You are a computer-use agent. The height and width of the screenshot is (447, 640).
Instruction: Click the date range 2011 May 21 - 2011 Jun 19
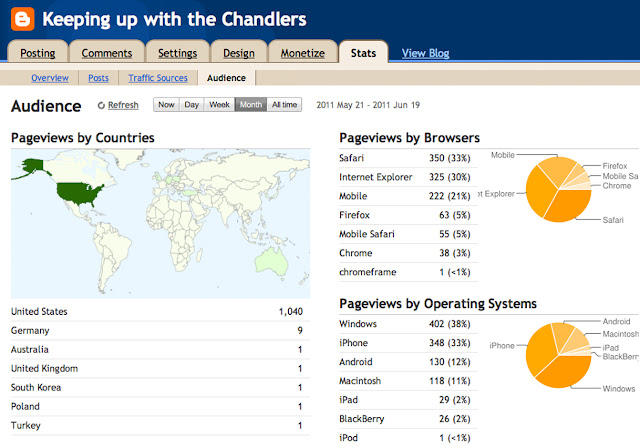click(368, 105)
